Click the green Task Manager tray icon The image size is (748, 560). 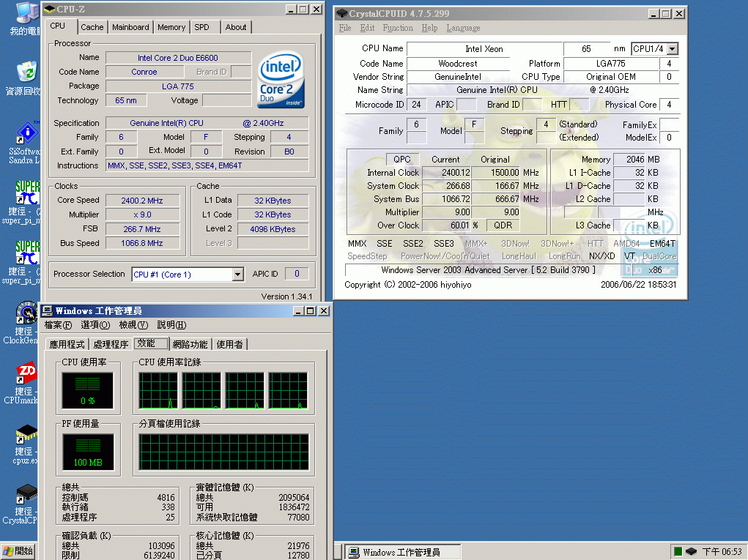coord(678,551)
